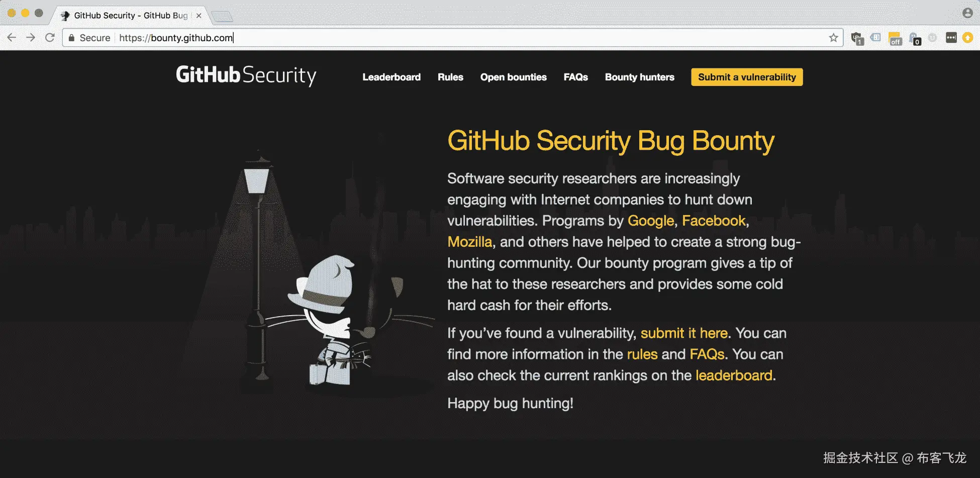Click the orange update arrow icon
Viewport: 980px width, 478px height.
[967, 38]
